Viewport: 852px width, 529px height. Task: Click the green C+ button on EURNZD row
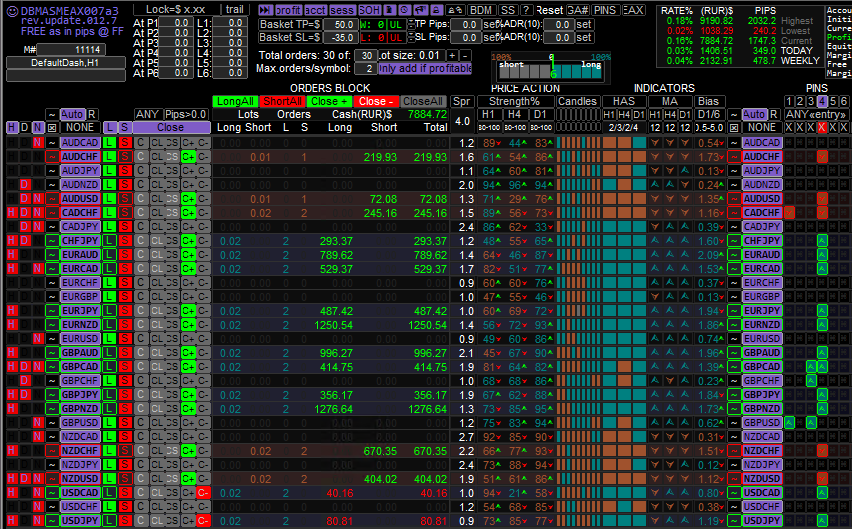click(x=188, y=325)
